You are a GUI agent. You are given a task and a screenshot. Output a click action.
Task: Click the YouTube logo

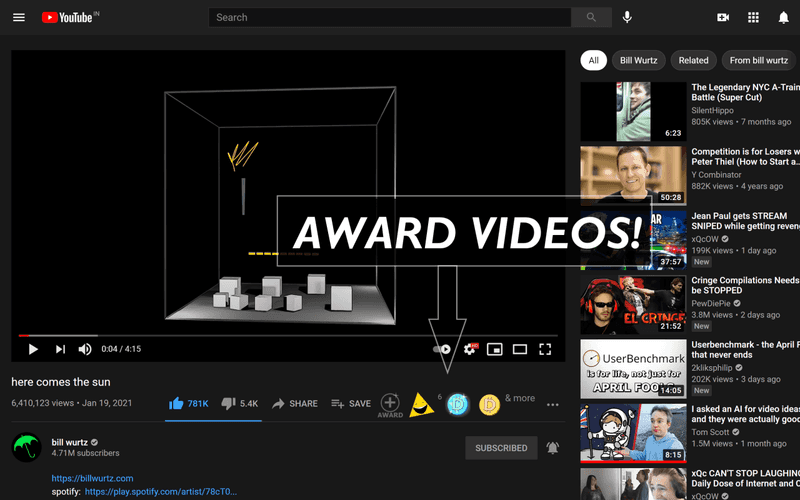pyautogui.click(x=68, y=17)
